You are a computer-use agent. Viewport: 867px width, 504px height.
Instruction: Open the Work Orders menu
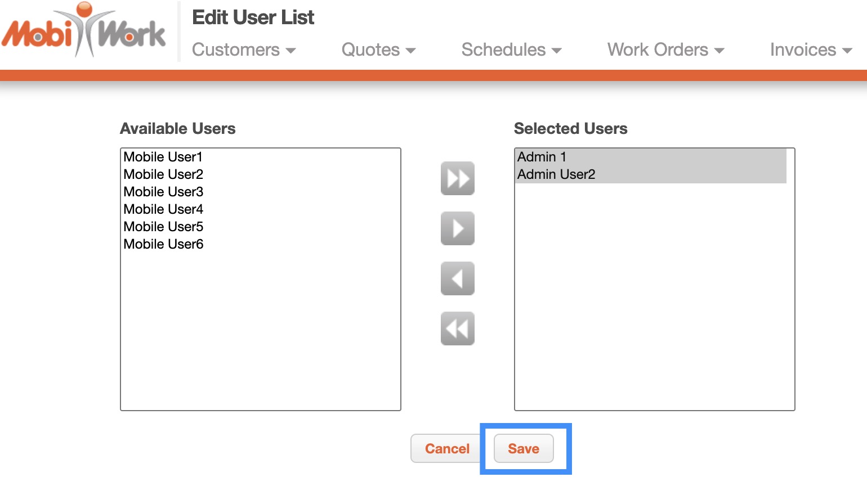tap(665, 50)
